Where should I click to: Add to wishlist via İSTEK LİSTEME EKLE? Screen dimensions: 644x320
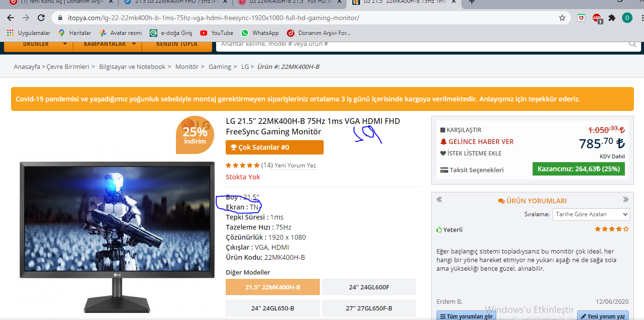pos(470,154)
